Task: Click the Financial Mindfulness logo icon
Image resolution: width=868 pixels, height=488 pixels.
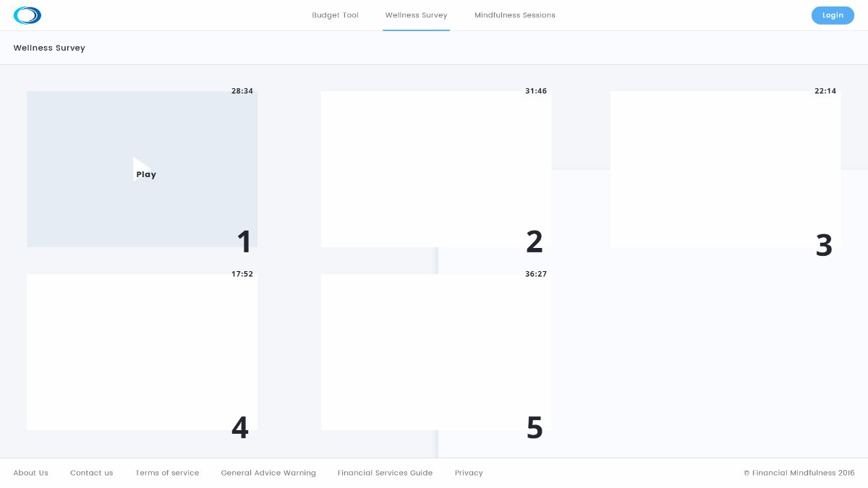Action: click(x=27, y=15)
